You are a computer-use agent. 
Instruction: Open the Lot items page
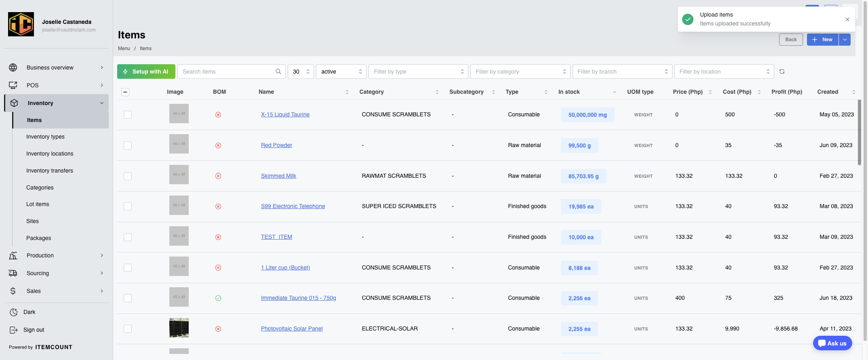(x=38, y=204)
